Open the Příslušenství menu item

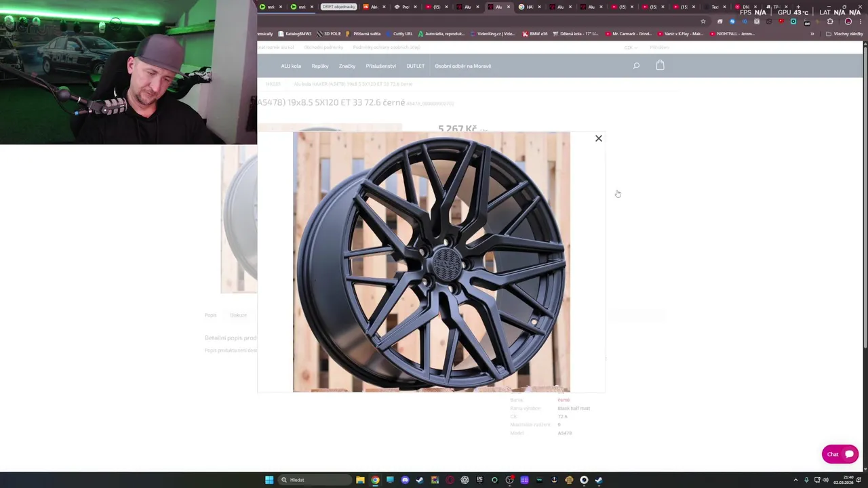point(381,66)
